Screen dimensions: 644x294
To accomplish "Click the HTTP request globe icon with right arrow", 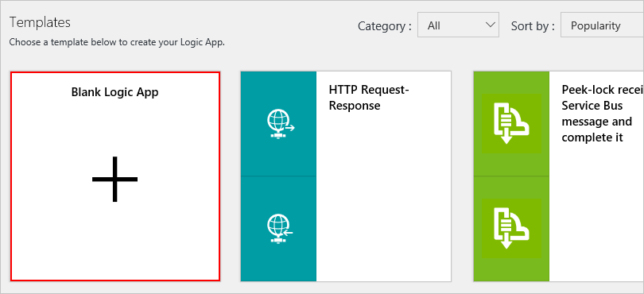I will (x=280, y=124).
